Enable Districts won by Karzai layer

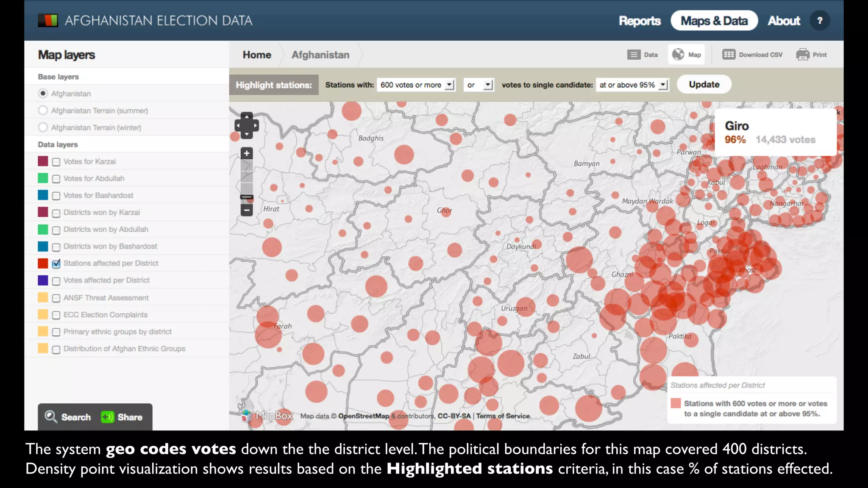(56, 213)
